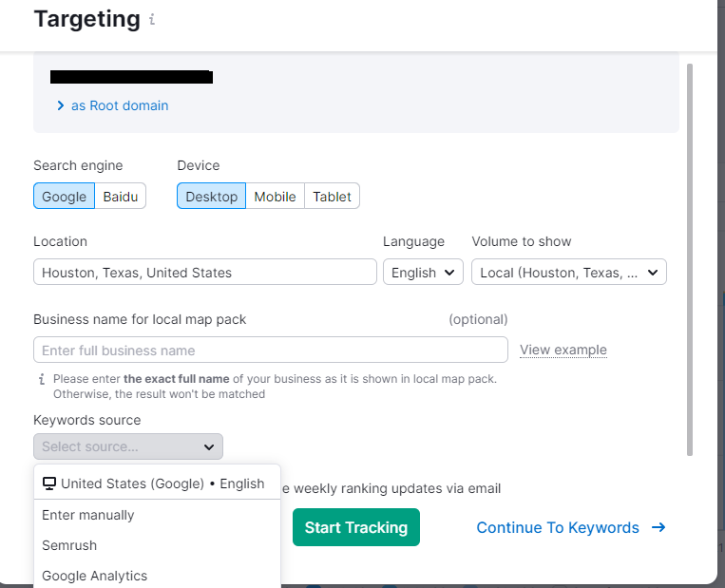The height and width of the screenshot is (588, 725).
Task: Open the Language dropdown
Action: coord(423,273)
